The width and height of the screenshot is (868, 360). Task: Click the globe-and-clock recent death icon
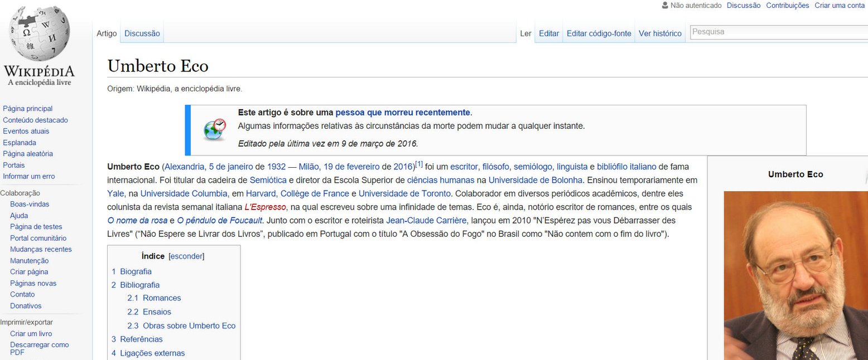pyautogui.click(x=215, y=129)
